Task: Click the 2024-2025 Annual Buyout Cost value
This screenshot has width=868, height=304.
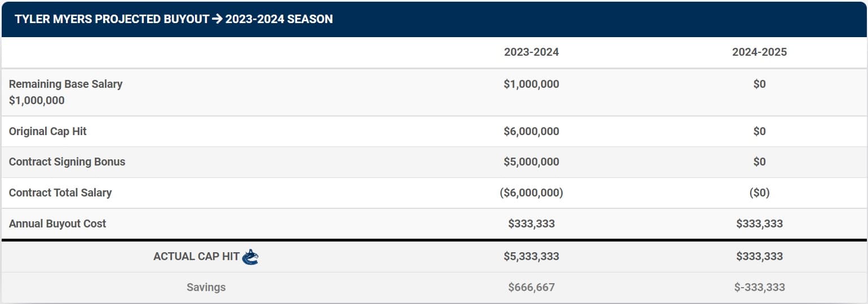Action: (x=759, y=223)
